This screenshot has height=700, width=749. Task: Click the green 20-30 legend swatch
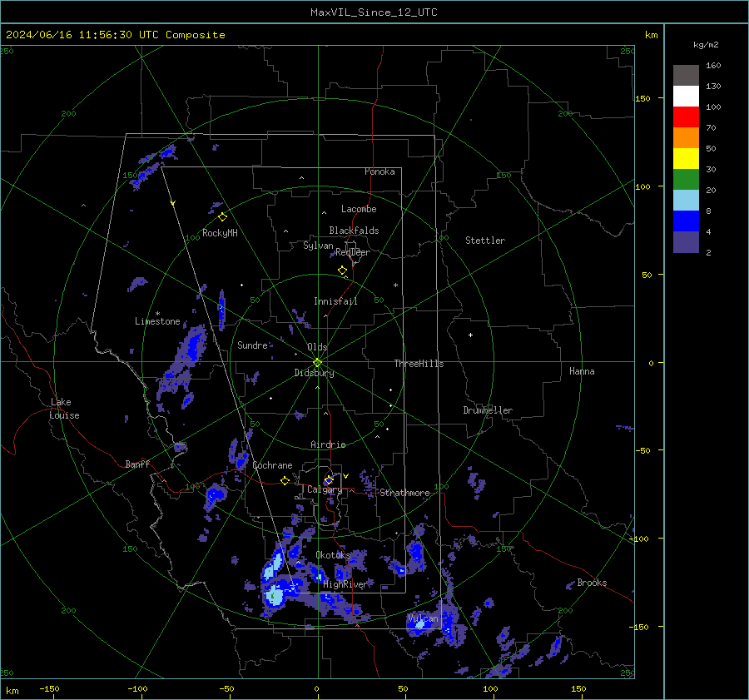click(x=686, y=179)
